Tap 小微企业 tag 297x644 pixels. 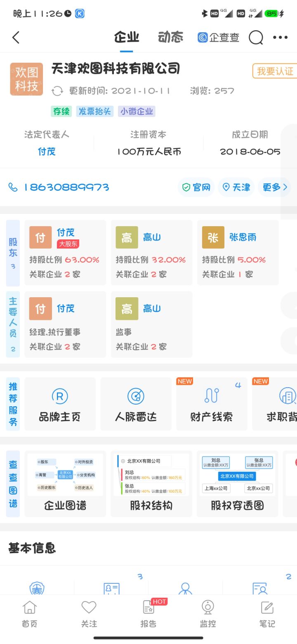point(137,111)
